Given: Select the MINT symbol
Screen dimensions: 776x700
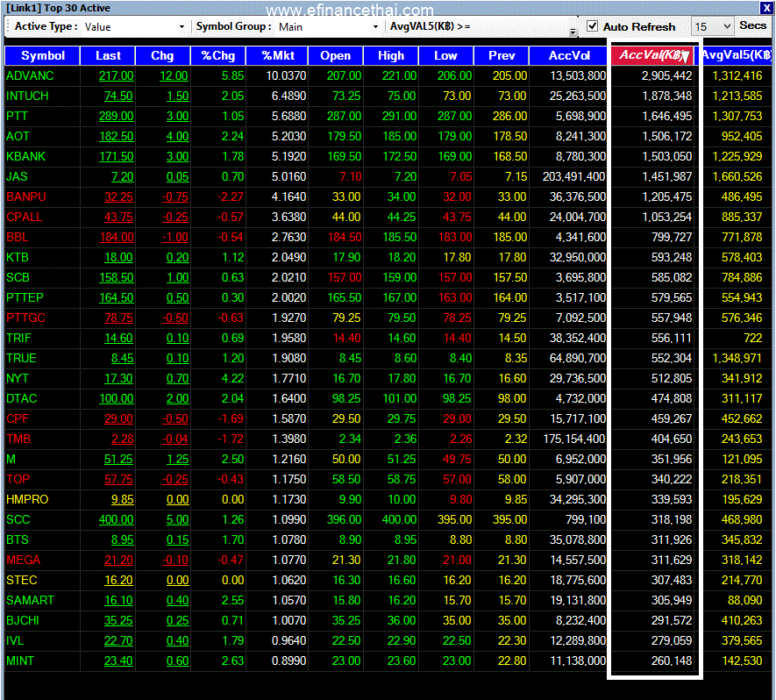Looking at the screenshot, I should tap(20, 661).
